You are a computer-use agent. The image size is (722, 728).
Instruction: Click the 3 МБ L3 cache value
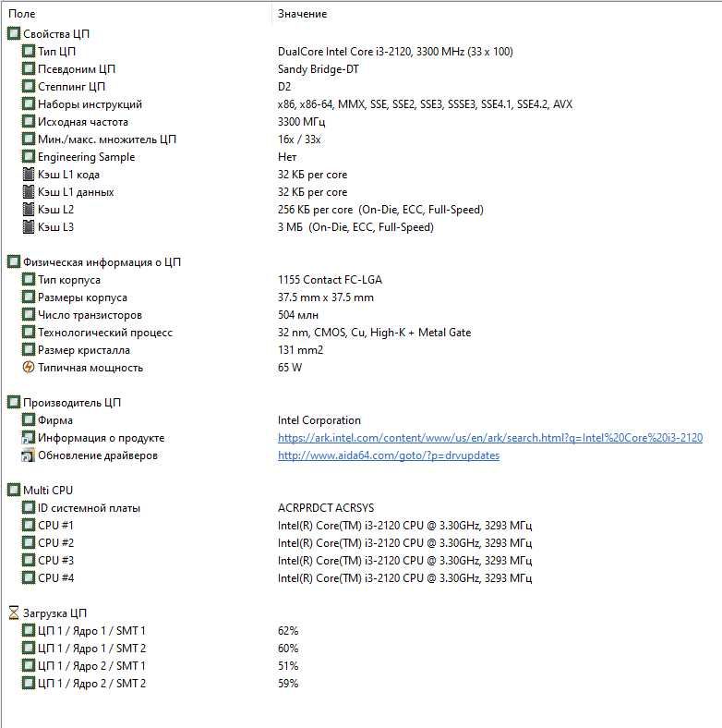click(x=355, y=227)
